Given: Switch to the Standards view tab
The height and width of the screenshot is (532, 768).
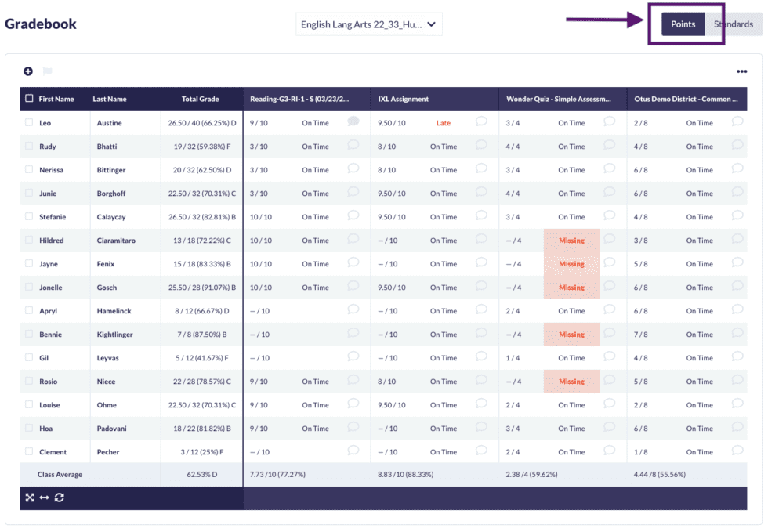Looking at the screenshot, I should click(734, 24).
